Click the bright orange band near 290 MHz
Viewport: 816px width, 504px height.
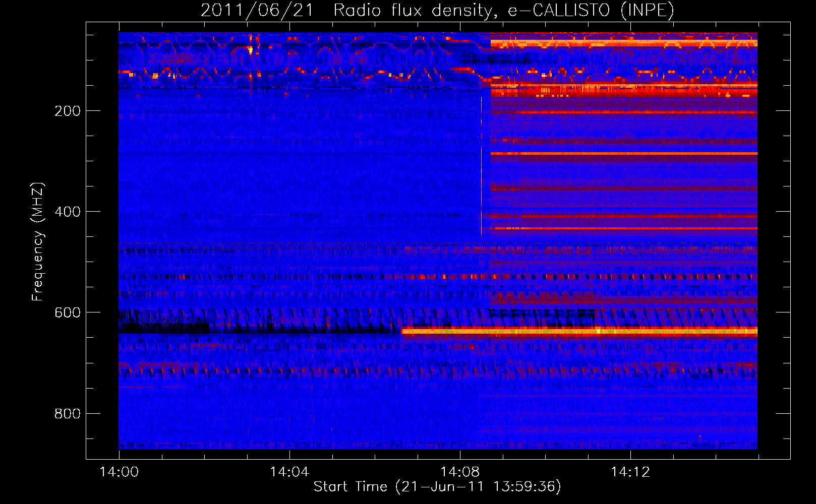tap(624, 153)
